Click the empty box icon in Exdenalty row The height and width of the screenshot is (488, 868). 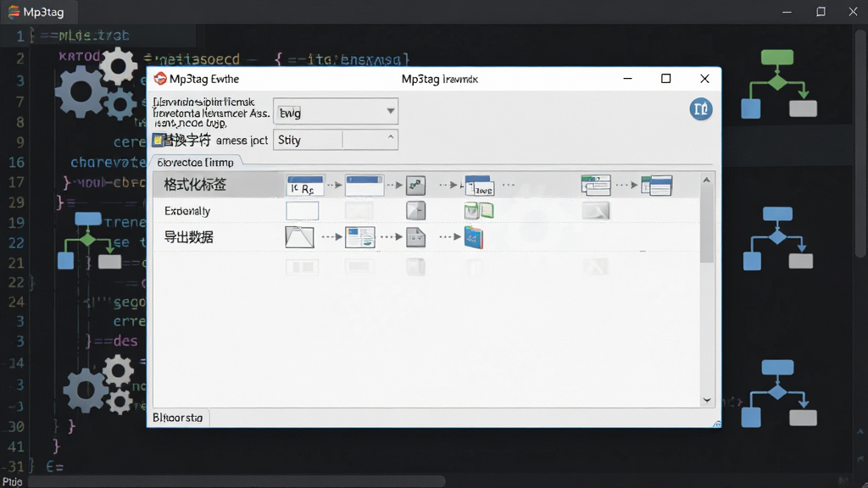pos(303,211)
